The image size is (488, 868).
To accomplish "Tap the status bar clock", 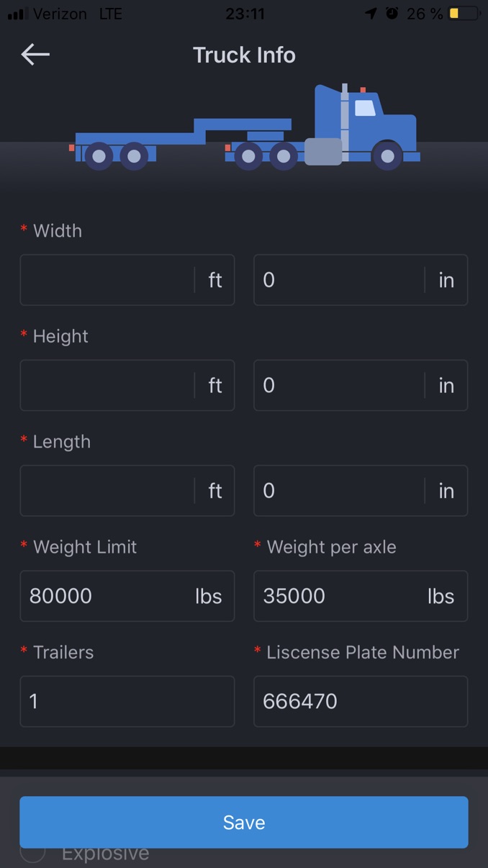I will point(245,14).
